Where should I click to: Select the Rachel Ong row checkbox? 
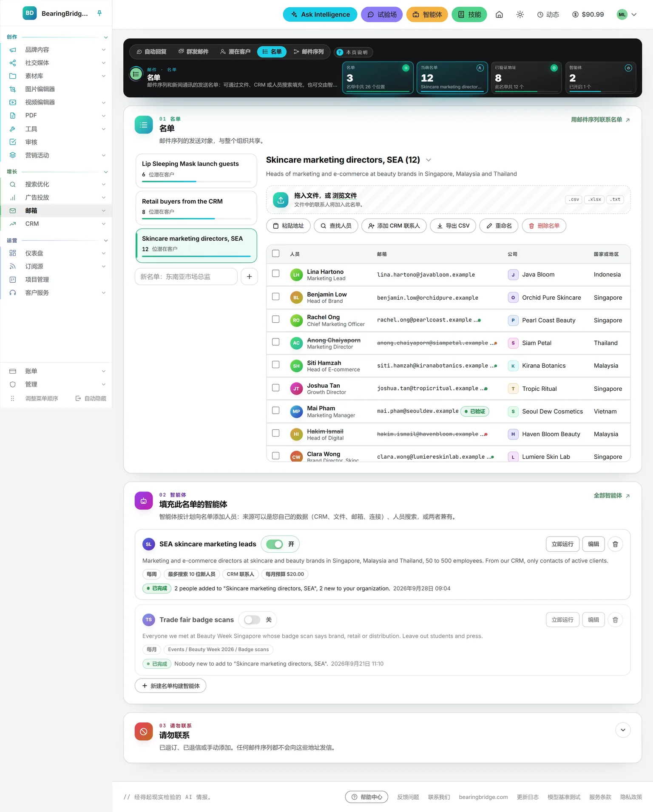point(276,319)
